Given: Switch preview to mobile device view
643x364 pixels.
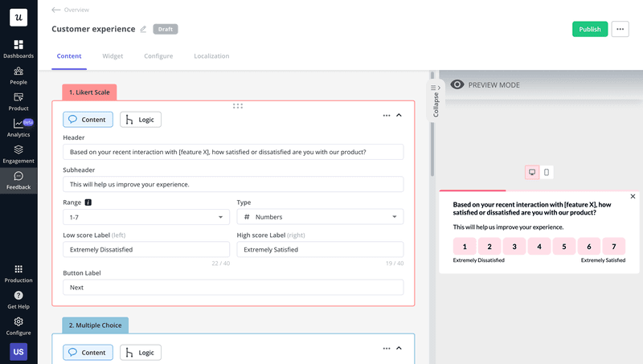Looking at the screenshot, I should pos(547,172).
